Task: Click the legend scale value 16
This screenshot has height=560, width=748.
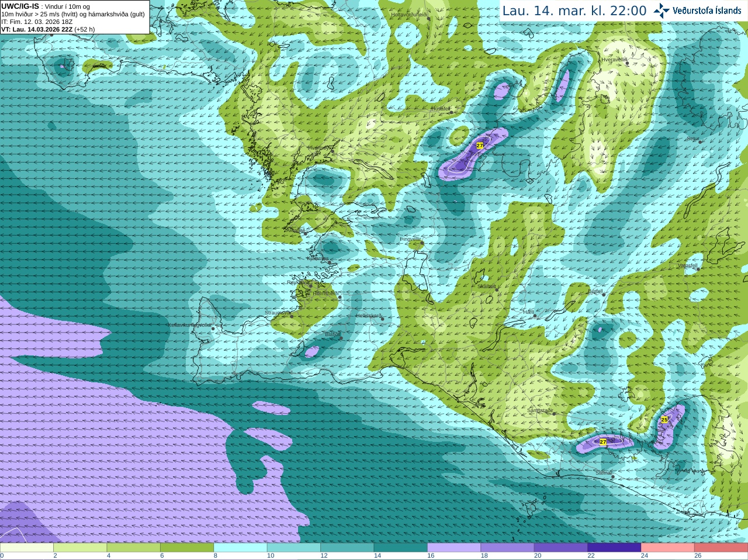Action: 431,556
